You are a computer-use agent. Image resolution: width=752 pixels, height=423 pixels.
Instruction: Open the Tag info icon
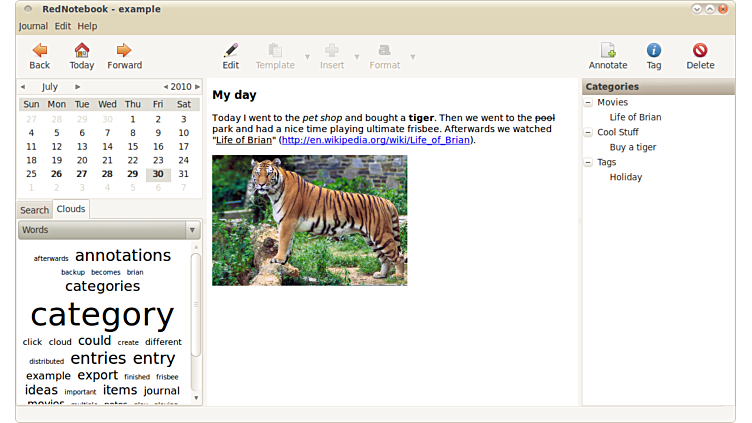click(x=654, y=50)
